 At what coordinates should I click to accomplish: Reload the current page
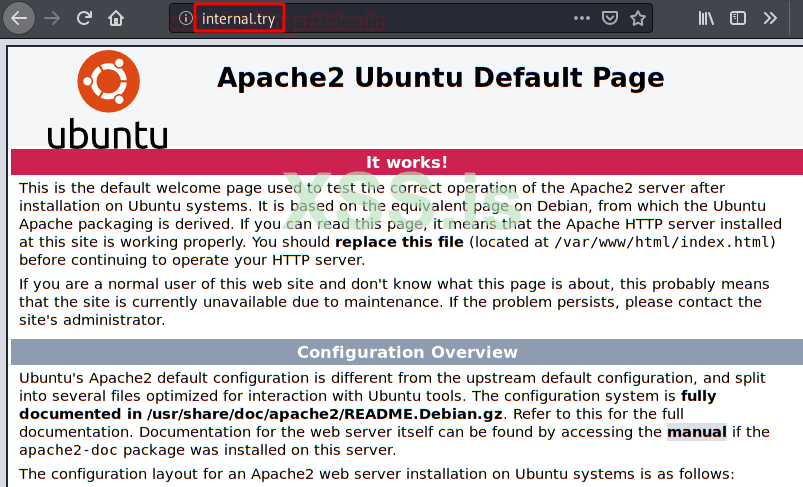point(84,18)
